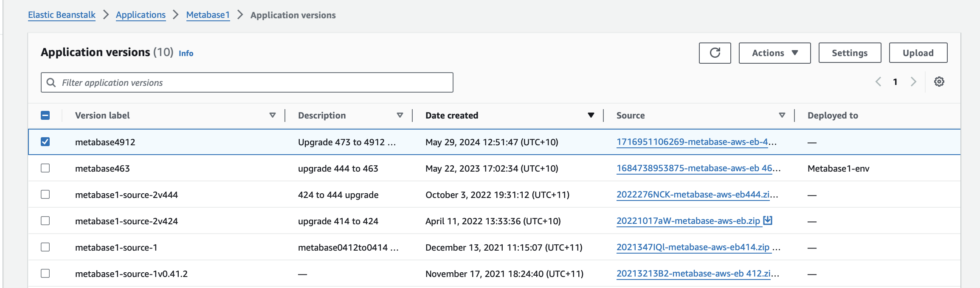Click the refresh icon button
The height and width of the screenshot is (288, 980).
pos(715,53)
